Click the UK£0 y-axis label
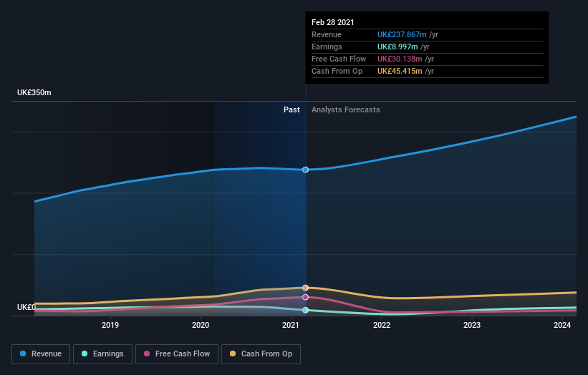 click(26, 307)
